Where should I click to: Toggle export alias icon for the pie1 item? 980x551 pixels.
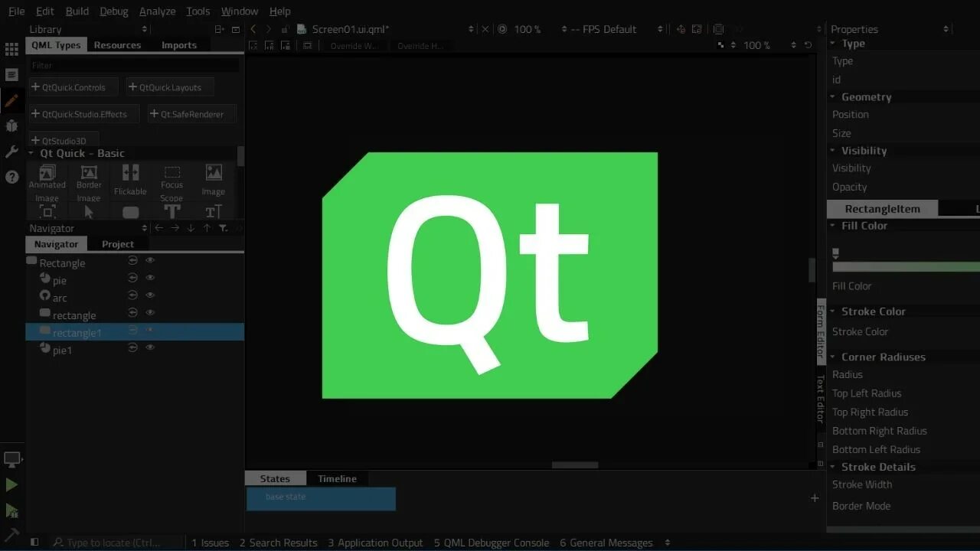pos(132,347)
